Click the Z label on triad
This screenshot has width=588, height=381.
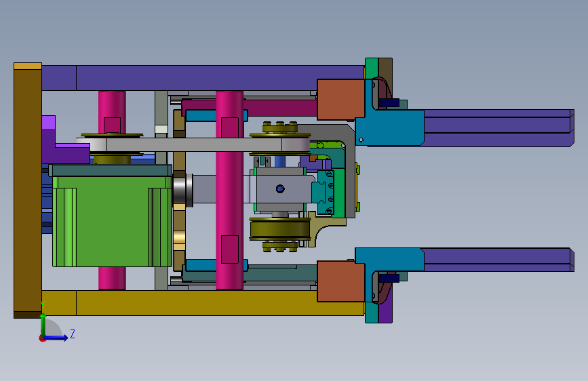pos(73,334)
